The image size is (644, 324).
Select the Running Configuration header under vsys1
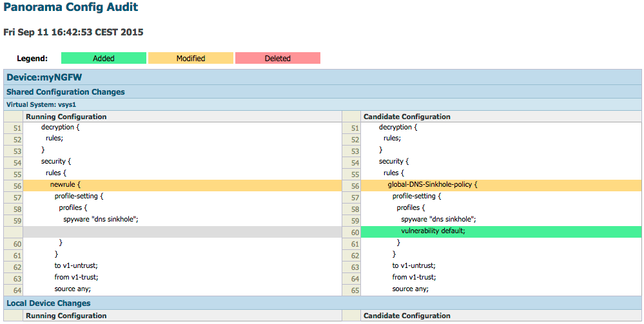point(66,117)
